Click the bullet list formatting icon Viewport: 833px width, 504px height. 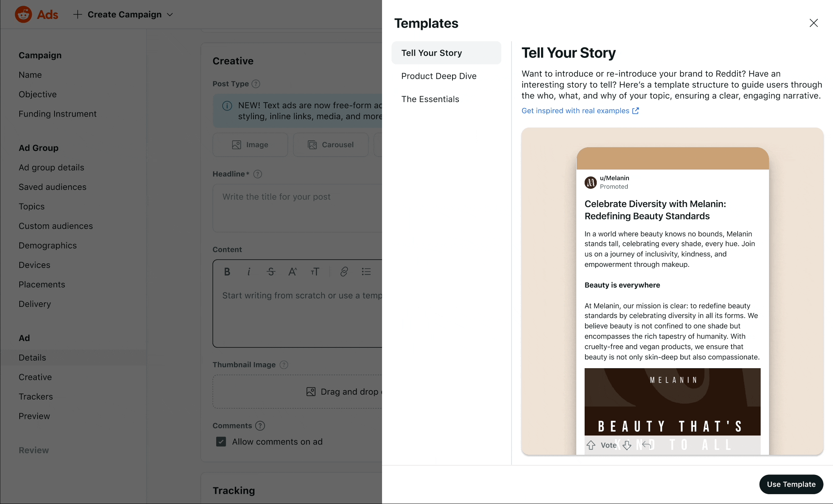pos(366,271)
